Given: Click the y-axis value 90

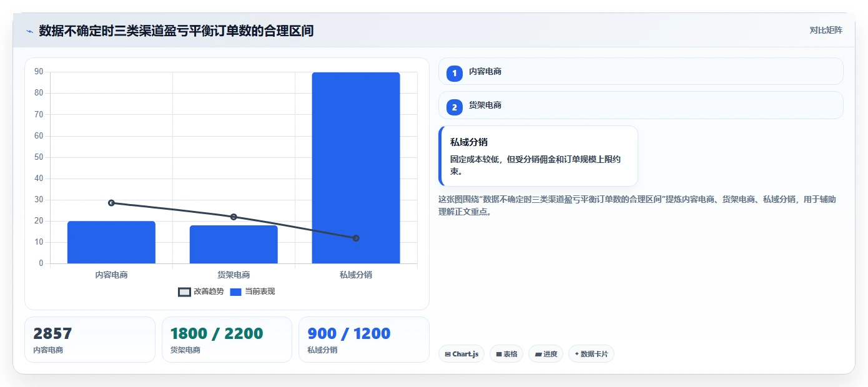Looking at the screenshot, I should [x=39, y=72].
